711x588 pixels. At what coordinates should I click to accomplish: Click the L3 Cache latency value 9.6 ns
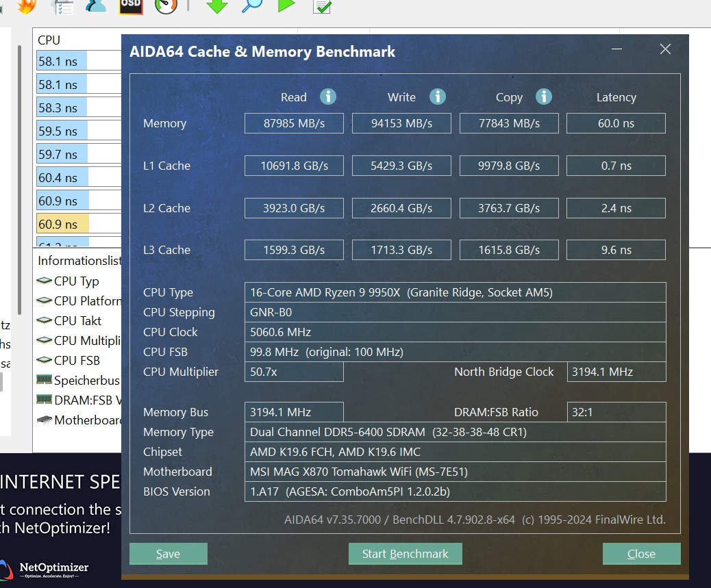(x=616, y=250)
